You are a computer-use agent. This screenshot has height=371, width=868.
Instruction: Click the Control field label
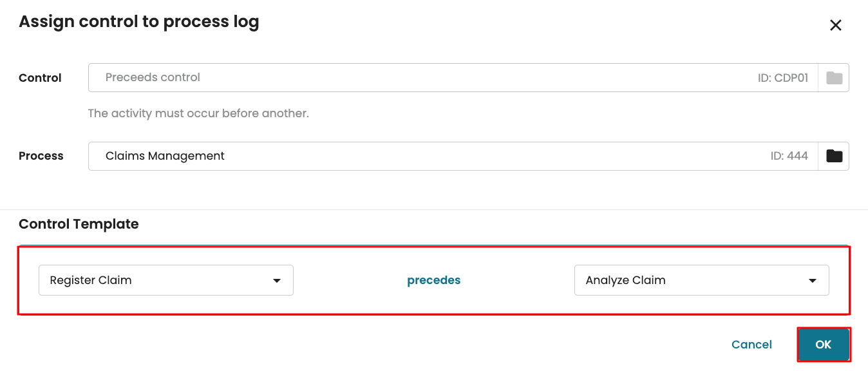click(x=40, y=78)
